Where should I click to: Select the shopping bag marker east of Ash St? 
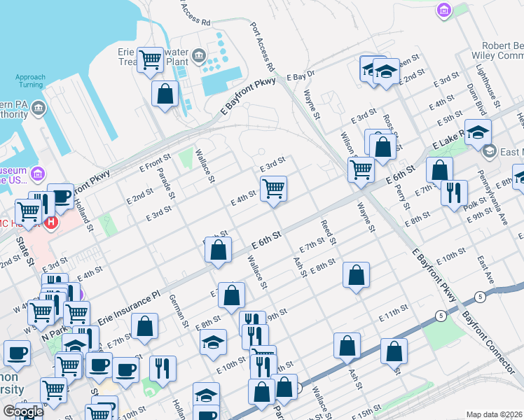click(x=357, y=277)
